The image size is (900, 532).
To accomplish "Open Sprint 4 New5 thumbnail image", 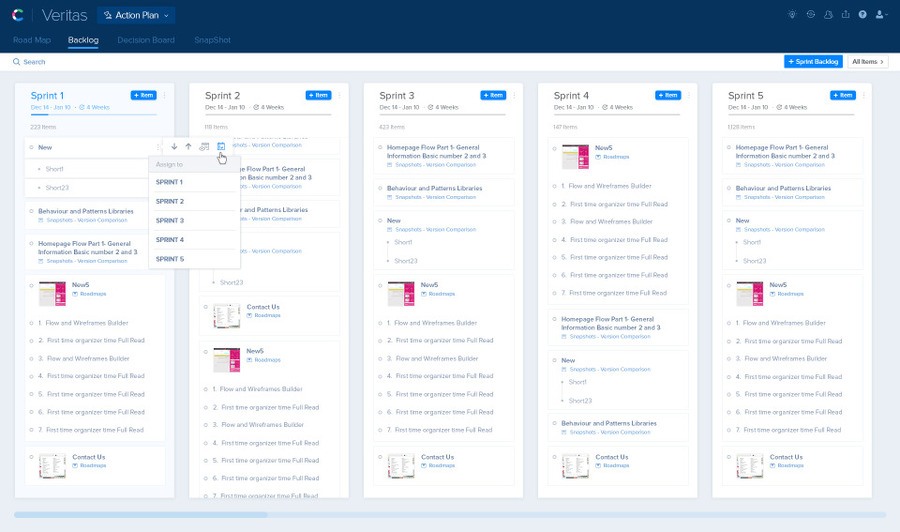I will 575,157.
